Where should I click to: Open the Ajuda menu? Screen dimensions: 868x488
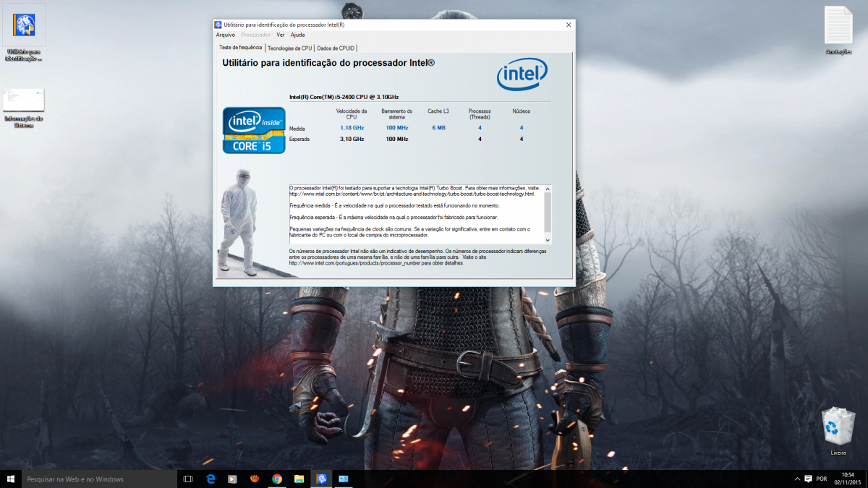point(297,35)
